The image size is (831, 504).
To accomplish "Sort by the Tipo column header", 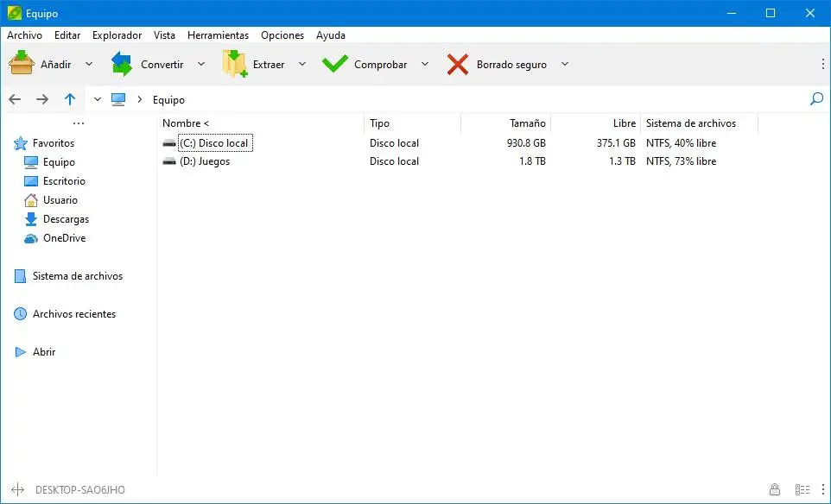I will (x=412, y=123).
